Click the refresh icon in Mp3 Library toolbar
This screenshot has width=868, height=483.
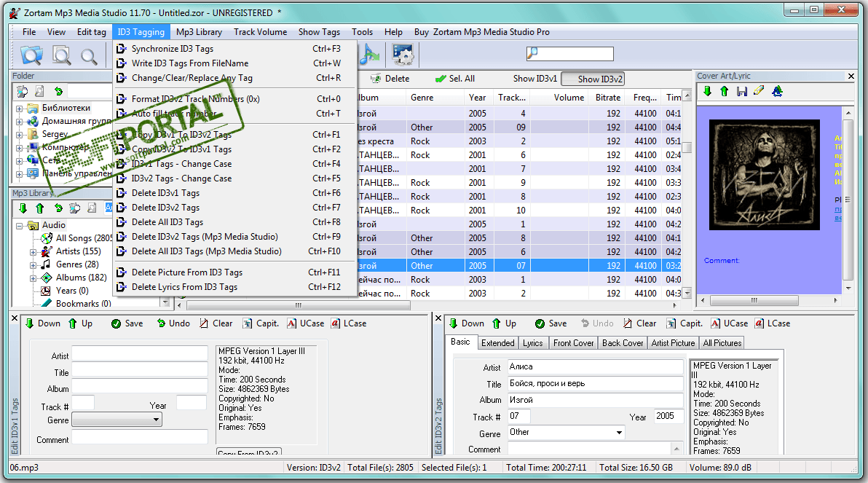[58, 208]
